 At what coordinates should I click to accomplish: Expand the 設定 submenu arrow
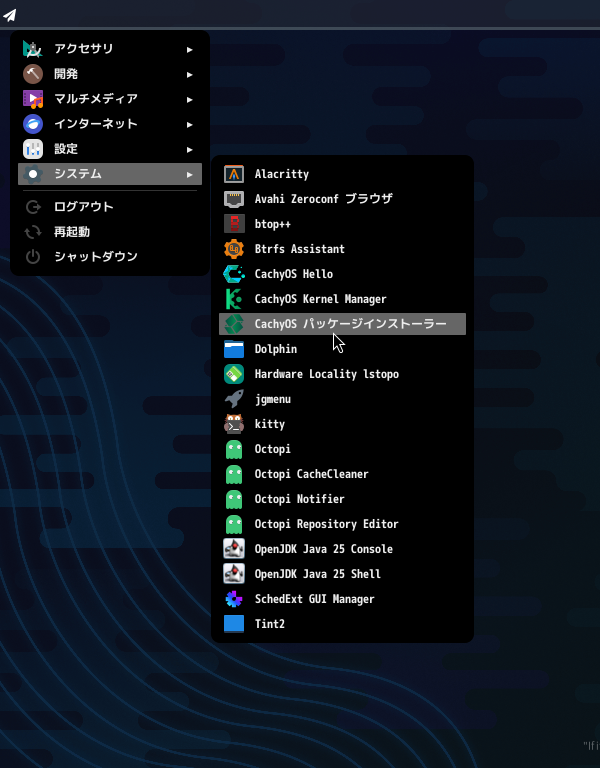pyautogui.click(x=190, y=149)
